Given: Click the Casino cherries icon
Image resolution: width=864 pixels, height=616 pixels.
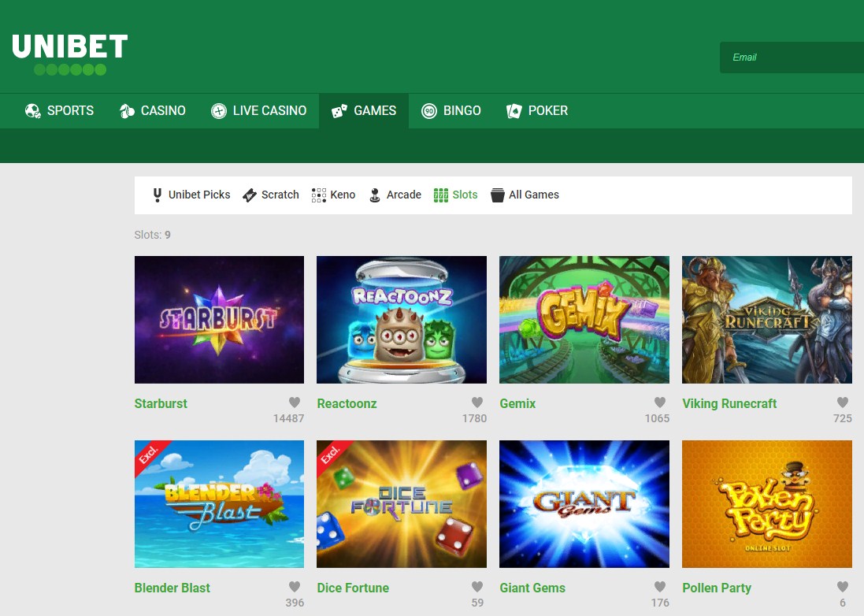Looking at the screenshot, I should [128, 111].
